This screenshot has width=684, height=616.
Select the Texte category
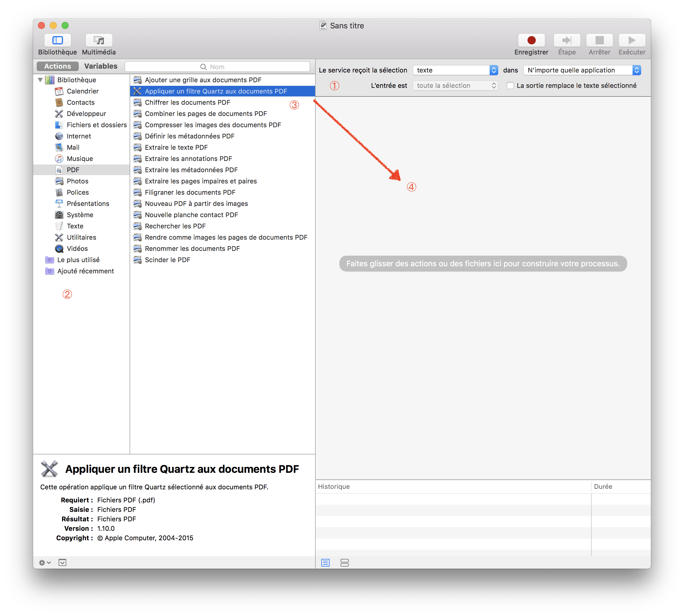82,226
